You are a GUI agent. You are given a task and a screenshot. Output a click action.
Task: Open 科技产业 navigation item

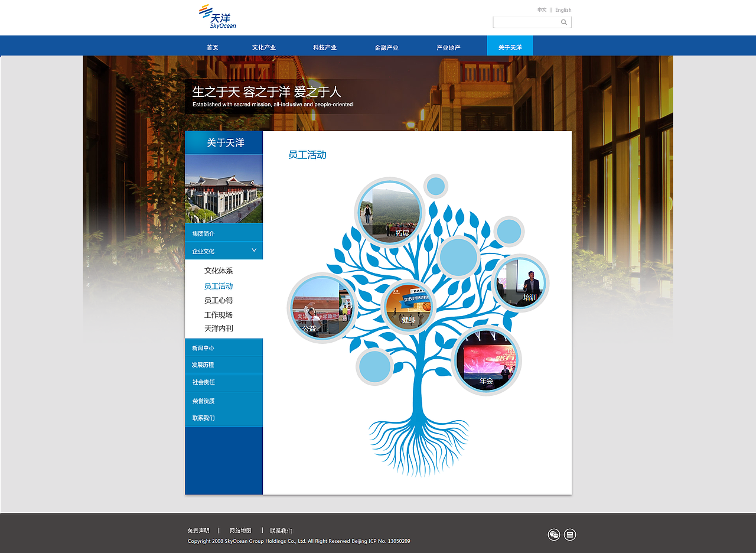pyautogui.click(x=325, y=47)
